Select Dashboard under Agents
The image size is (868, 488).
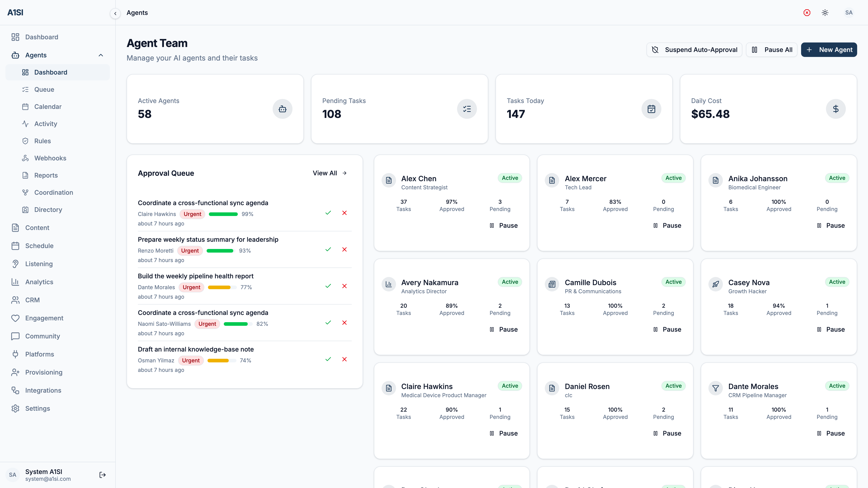point(57,72)
